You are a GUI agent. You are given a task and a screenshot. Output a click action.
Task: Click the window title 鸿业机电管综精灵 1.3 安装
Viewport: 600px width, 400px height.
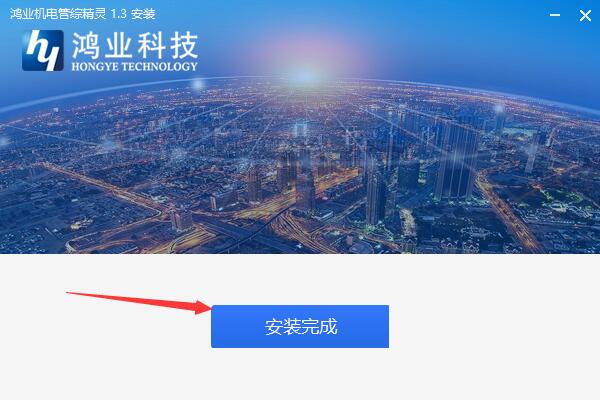click(x=83, y=14)
